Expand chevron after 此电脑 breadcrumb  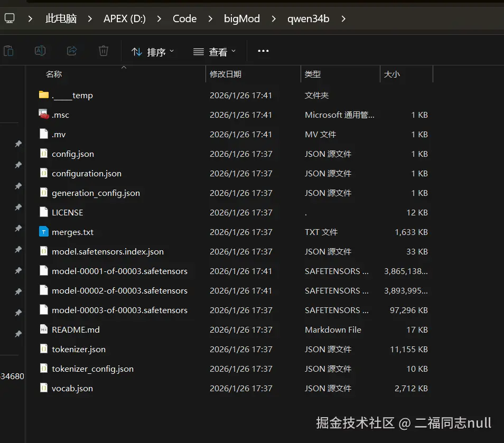[90, 19]
